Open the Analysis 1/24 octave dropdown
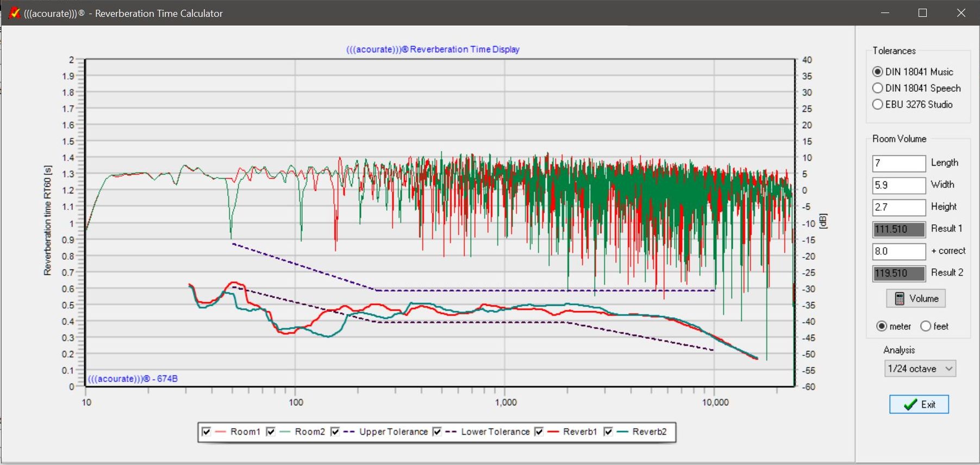The width and height of the screenshot is (980, 465). click(x=920, y=368)
